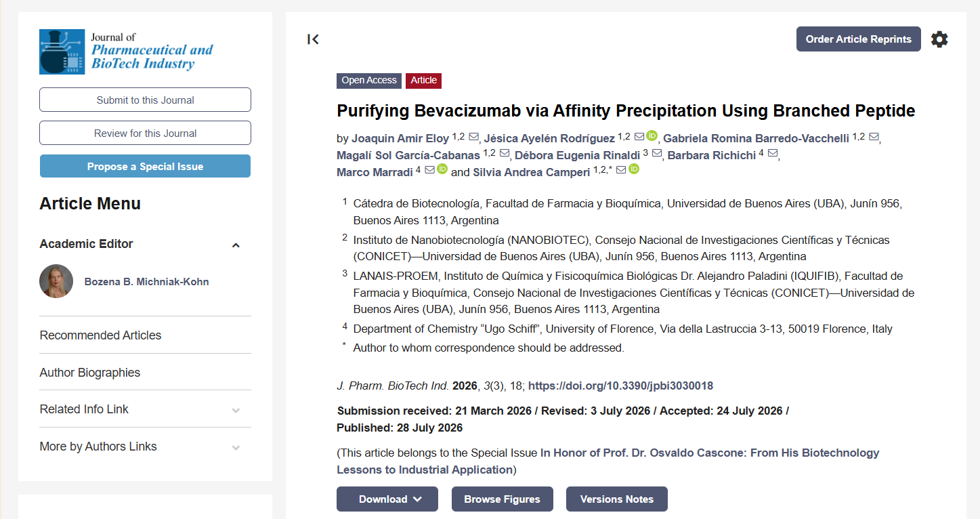Screen dimensions: 980x519
Task: Open the settings gear icon
Action: (939, 39)
